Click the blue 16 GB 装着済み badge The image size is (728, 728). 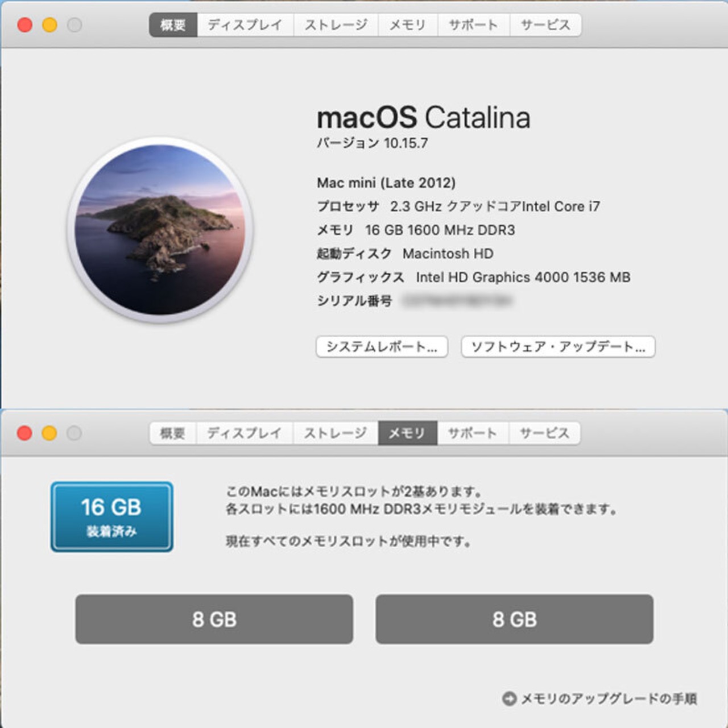[112, 516]
